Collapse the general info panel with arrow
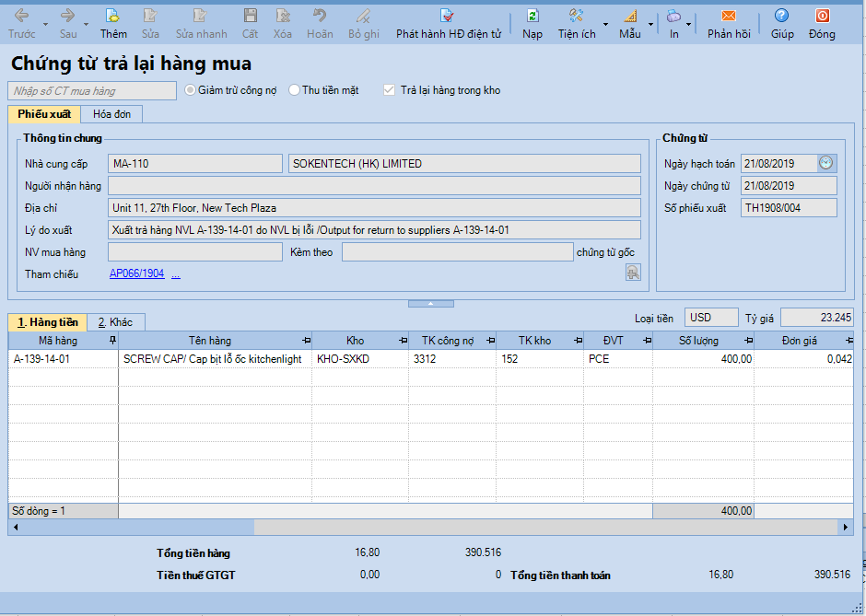The image size is (866, 616). (431, 303)
